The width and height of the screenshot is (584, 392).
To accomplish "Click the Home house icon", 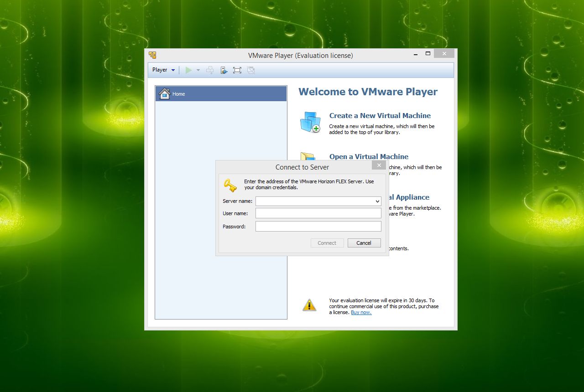I will pos(164,93).
